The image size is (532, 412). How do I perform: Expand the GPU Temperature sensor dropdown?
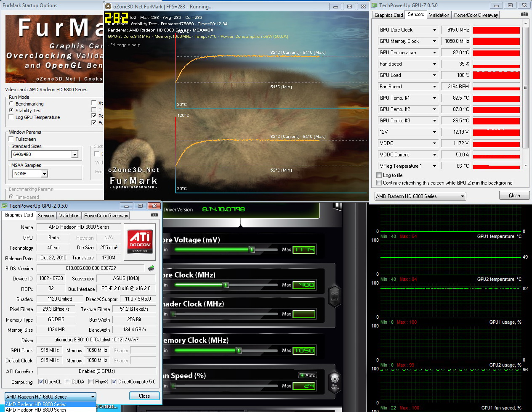pyautogui.click(x=434, y=53)
